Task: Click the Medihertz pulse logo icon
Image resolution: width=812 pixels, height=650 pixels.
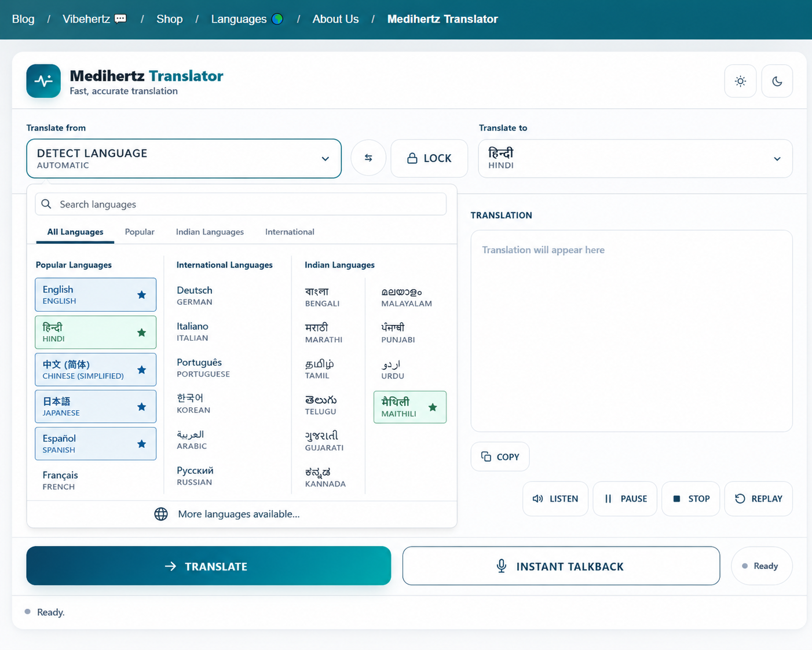Action: pos(43,81)
